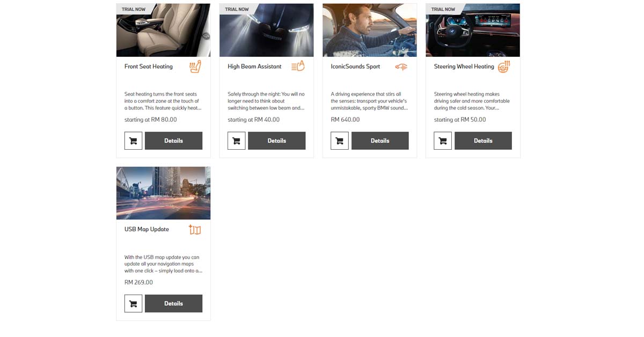644x337 pixels.
Task: Add IconicSounds Sport to cart
Action: [340, 141]
